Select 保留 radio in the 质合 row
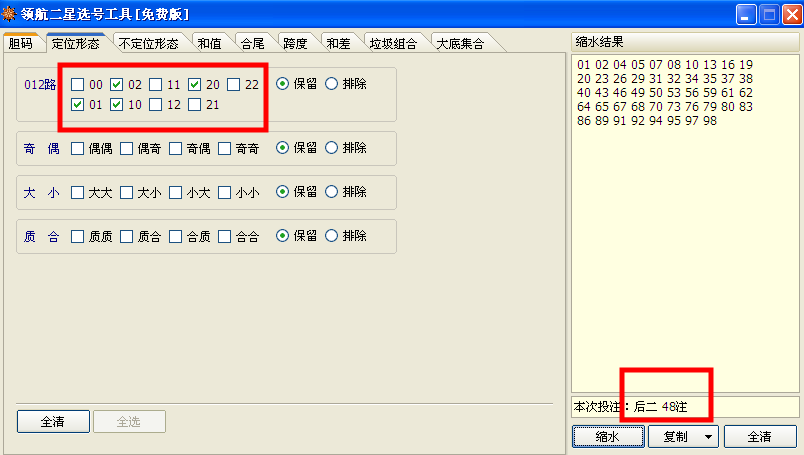The height and width of the screenshot is (455, 804). pos(283,236)
